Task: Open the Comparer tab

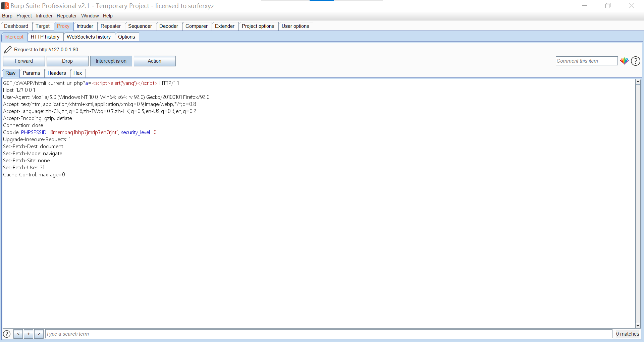Action: [197, 26]
